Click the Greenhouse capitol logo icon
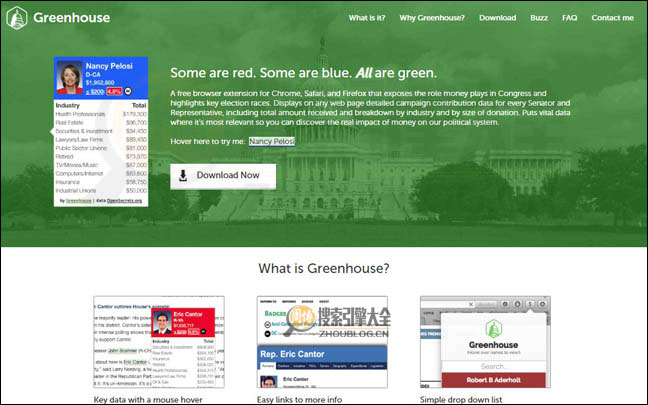The height and width of the screenshot is (405, 648). point(17,18)
